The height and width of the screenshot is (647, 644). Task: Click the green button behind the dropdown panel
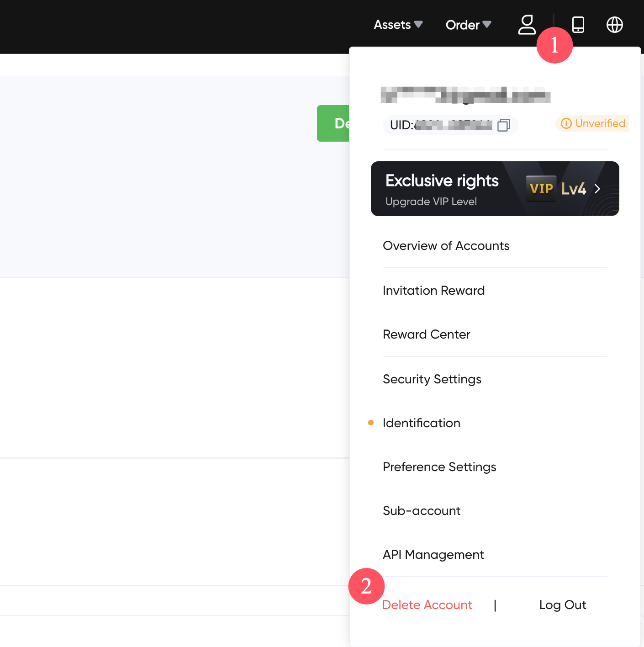coord(333,123)
